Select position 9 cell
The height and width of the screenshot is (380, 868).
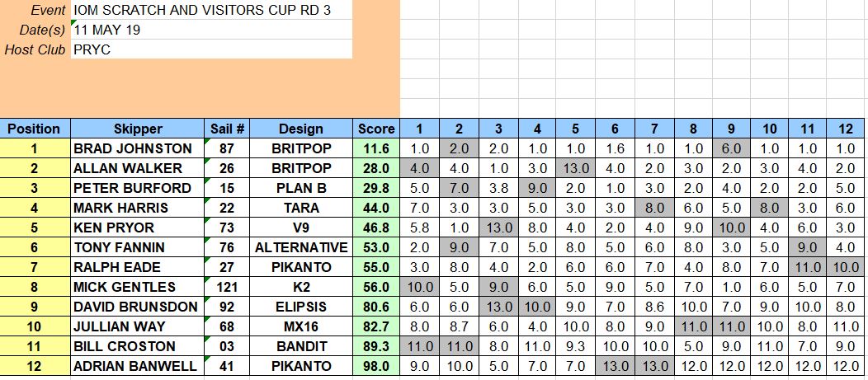[35, 307]
